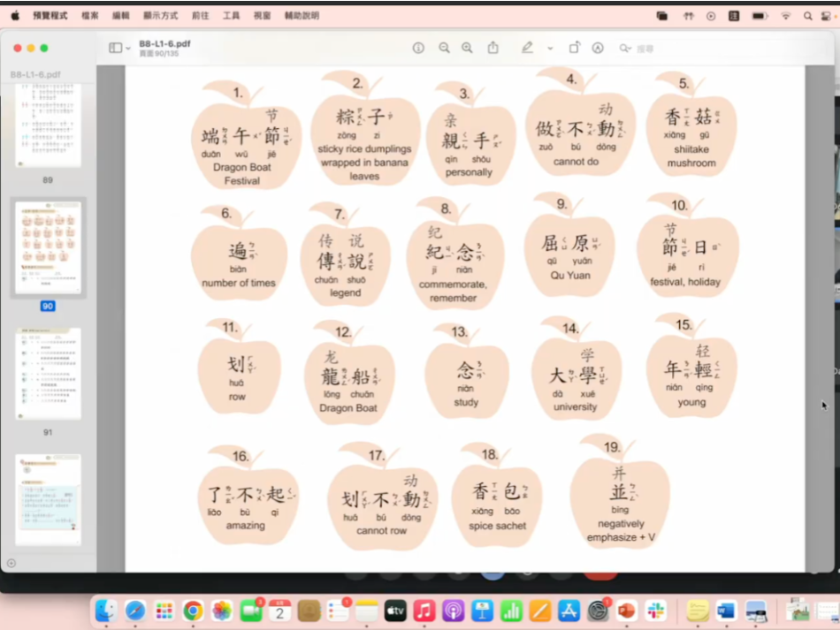Open Google Chrome from the Dock

[x=193, y=611]
